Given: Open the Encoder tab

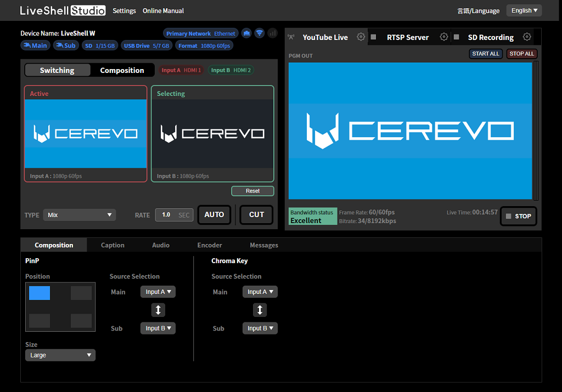Looking at the screenshot, I should coord(209,245).
